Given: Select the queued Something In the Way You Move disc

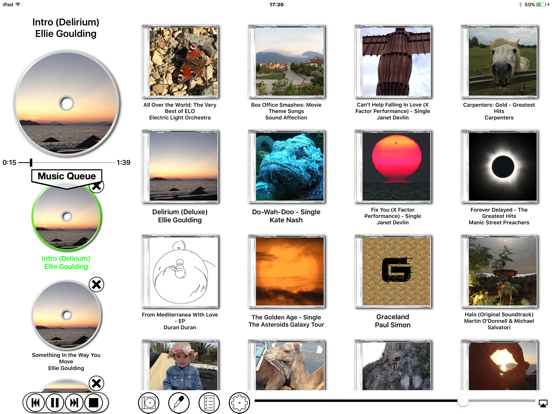Looking at the screenshot, I should pyautogui.click(x=67, y=315).
